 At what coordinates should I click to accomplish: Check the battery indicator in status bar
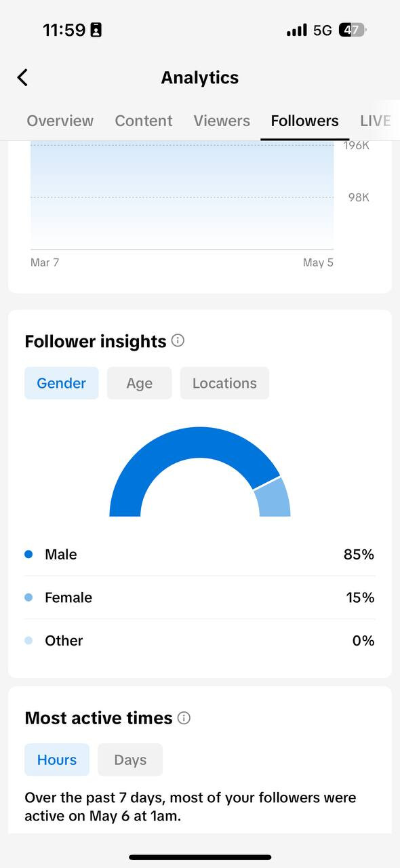[353, 30]
